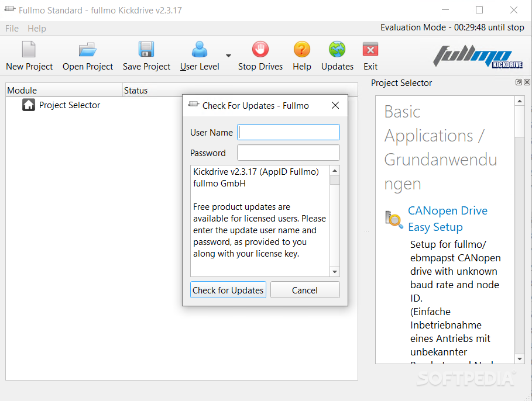Expand the User Level dropdown arrow
Image resolution: width=532 pixels, height=401 pixels.
click(x=228, y=56)
